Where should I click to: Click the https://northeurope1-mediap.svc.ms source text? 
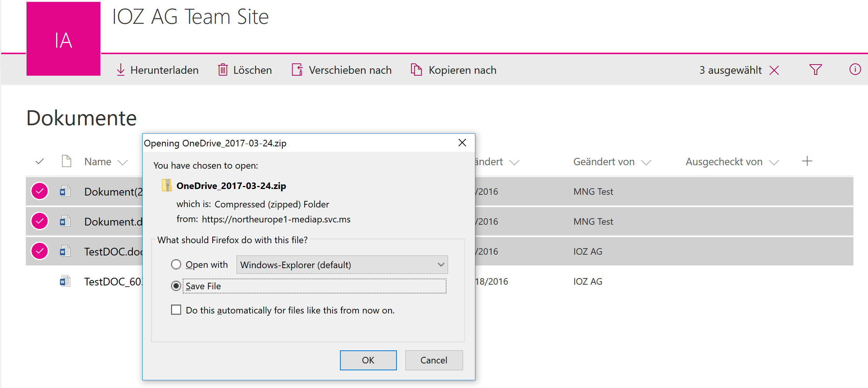point(276,219)
